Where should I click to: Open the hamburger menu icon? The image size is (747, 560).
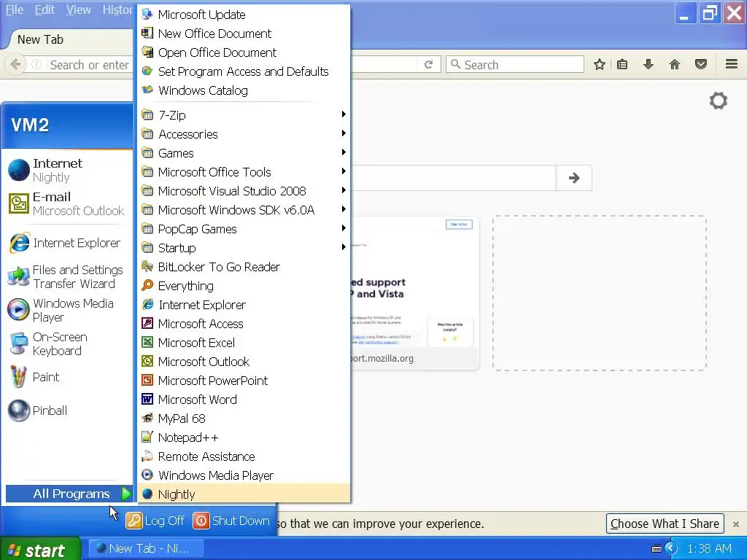[732, 64]
